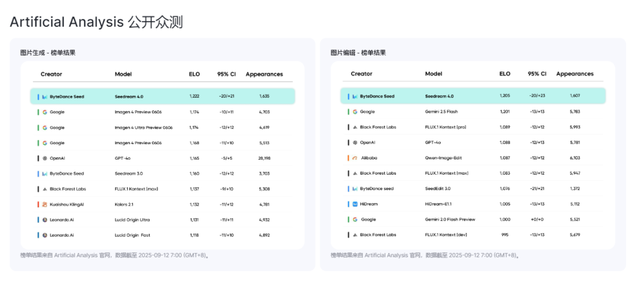Screen dimensions: 644x289
Task: Click the Model column header in 图片编辑 table
Action: [434, 74]
